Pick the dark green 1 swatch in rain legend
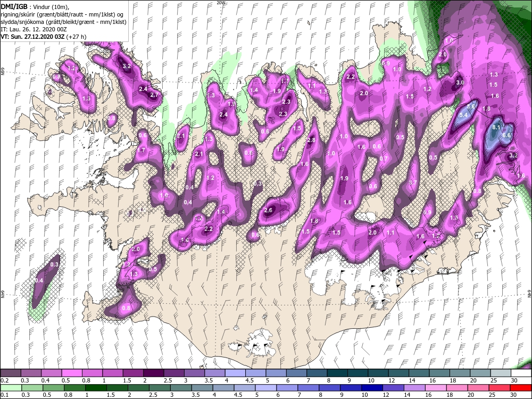This screenshot has height=399, width=532. coord(96,387)
